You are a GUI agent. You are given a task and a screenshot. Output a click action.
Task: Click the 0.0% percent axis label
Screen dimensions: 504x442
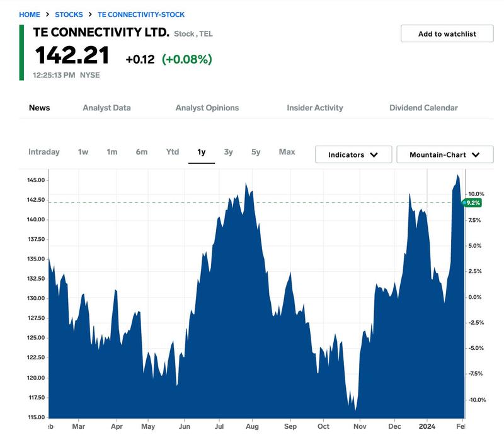tap(475, 297)
